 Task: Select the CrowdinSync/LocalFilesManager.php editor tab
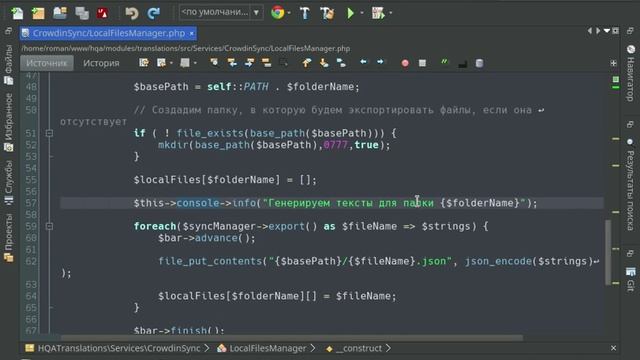point(109,33)
